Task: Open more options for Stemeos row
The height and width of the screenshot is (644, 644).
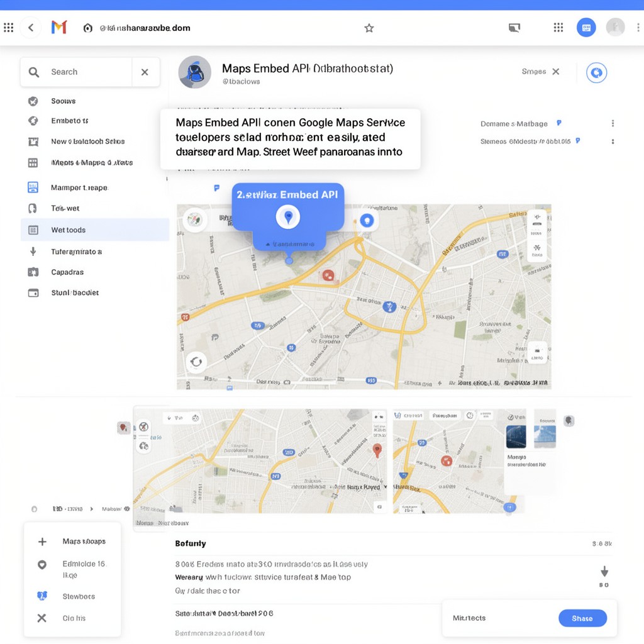Action: (x=613, y=142)
